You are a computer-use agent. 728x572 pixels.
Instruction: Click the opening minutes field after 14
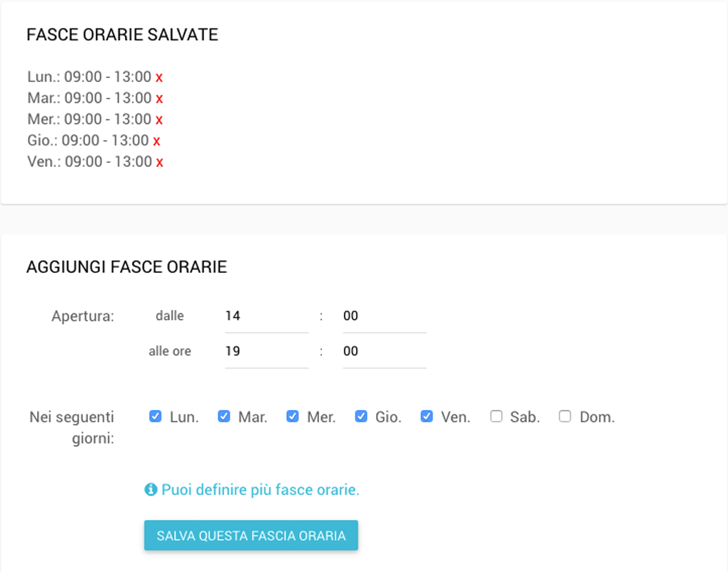(x=384, y=316)
